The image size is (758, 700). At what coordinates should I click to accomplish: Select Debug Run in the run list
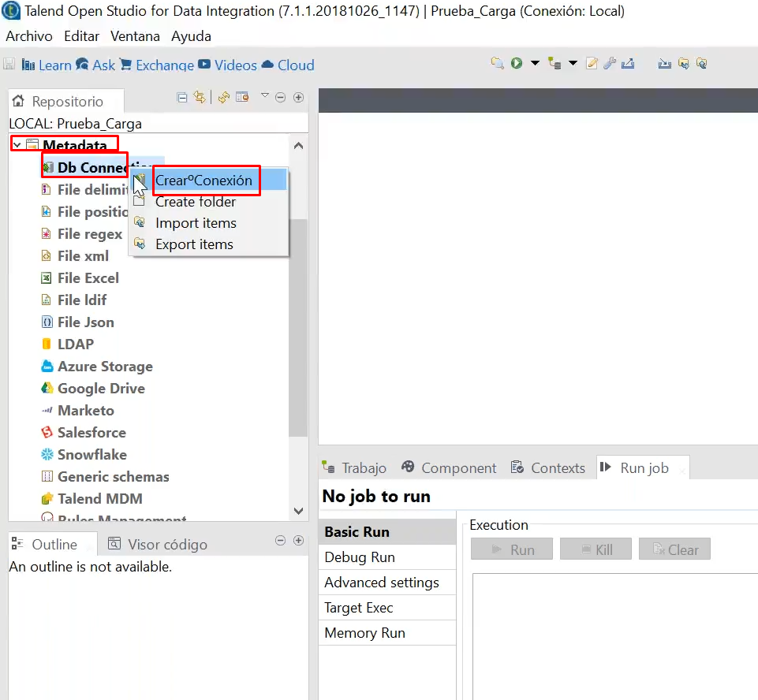coord(387,557)
